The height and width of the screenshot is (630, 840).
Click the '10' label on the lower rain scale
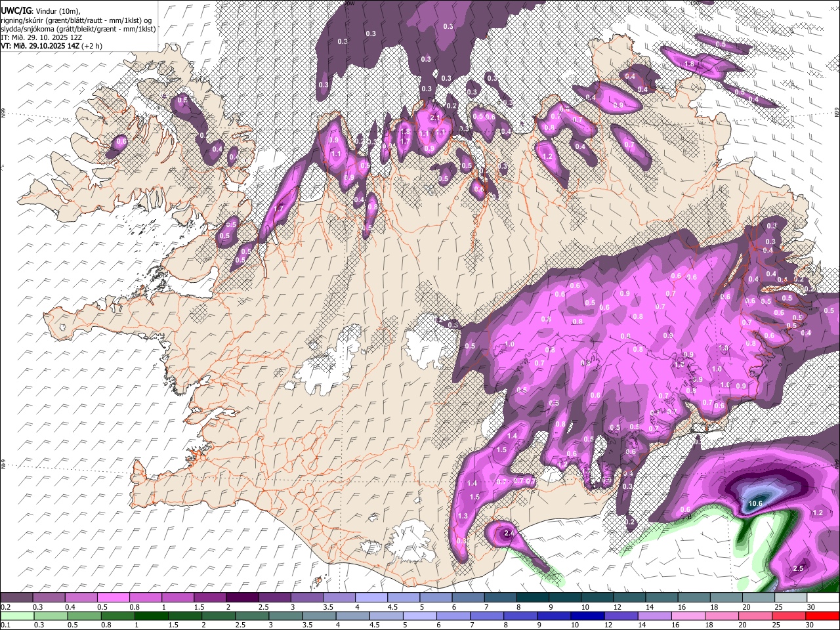coord(575,625)
